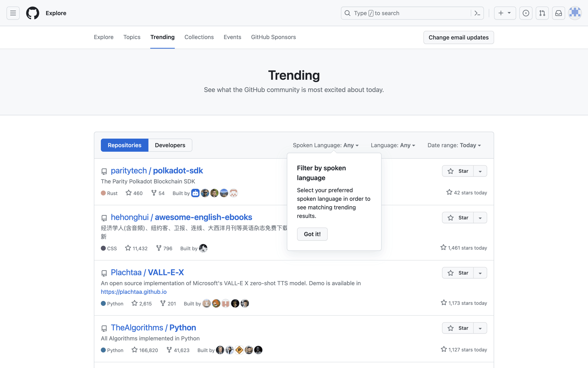
Task: Open the Language: Any filter dropdown
Action: (393, 145)
